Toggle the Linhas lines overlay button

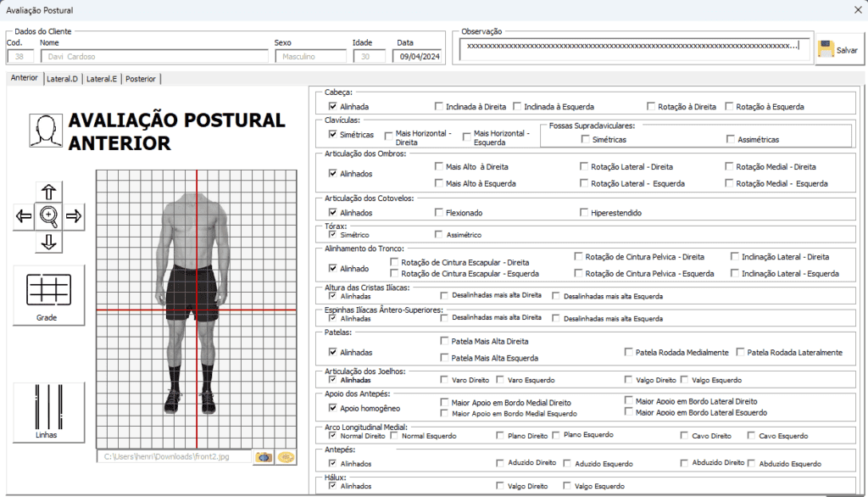pyautogui.click(x=48, y=412)
